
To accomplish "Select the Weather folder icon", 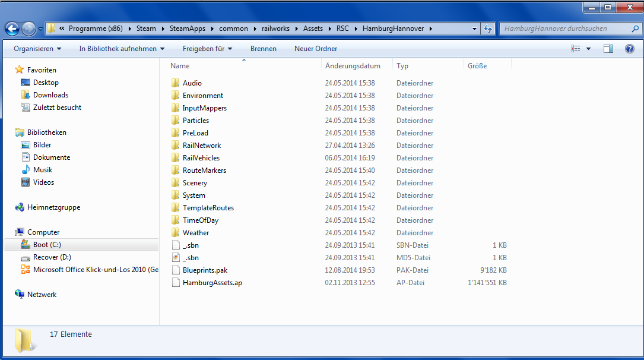I will tap(175, 232).
